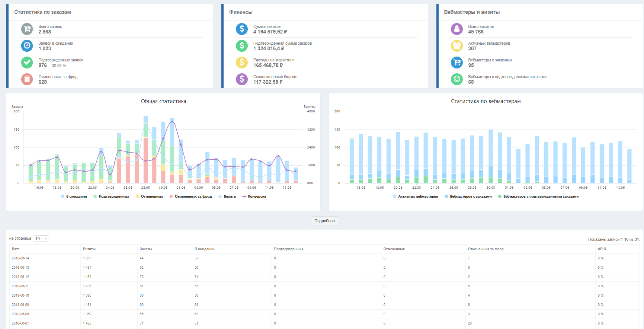Click the yellow dollar icon for Расходы на маркетинг
The image size is (644, 329).
click(242, 63)
